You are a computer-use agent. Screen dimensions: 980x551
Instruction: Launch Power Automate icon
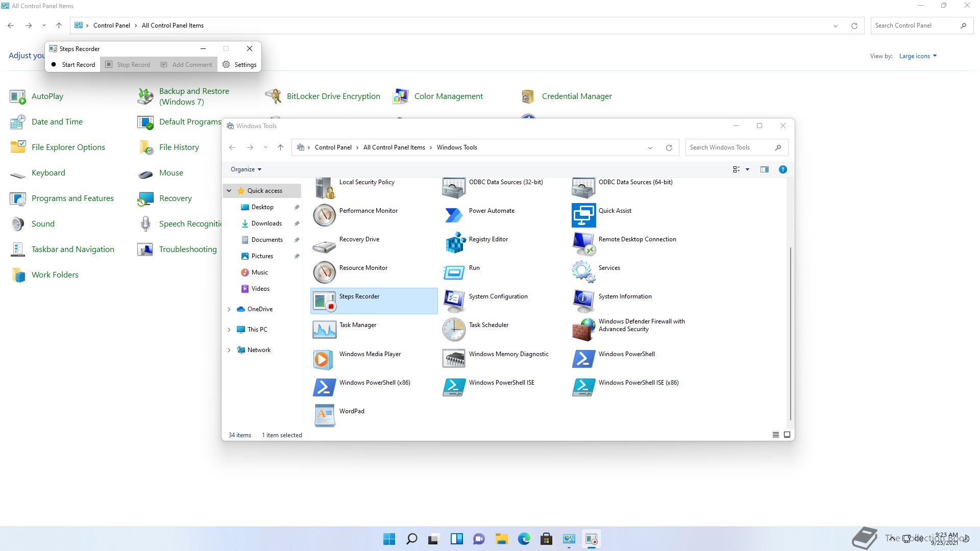454,215
